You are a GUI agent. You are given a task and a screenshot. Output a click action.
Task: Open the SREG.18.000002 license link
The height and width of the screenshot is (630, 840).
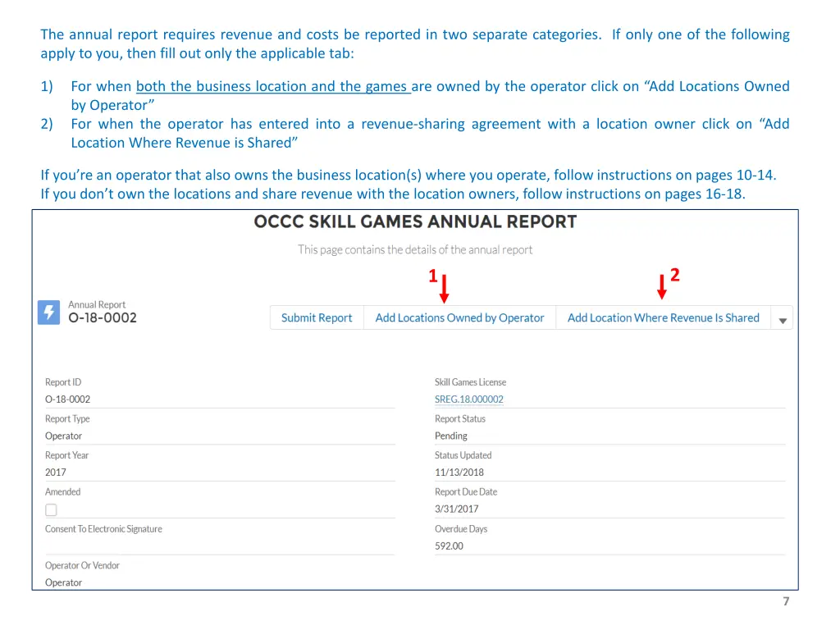468,399
